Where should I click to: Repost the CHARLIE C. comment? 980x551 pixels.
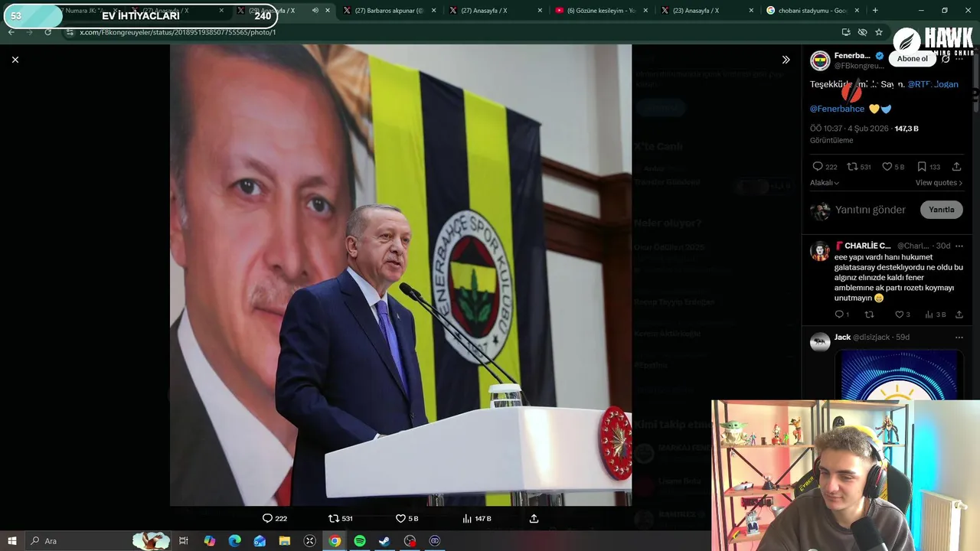[869, 315]
